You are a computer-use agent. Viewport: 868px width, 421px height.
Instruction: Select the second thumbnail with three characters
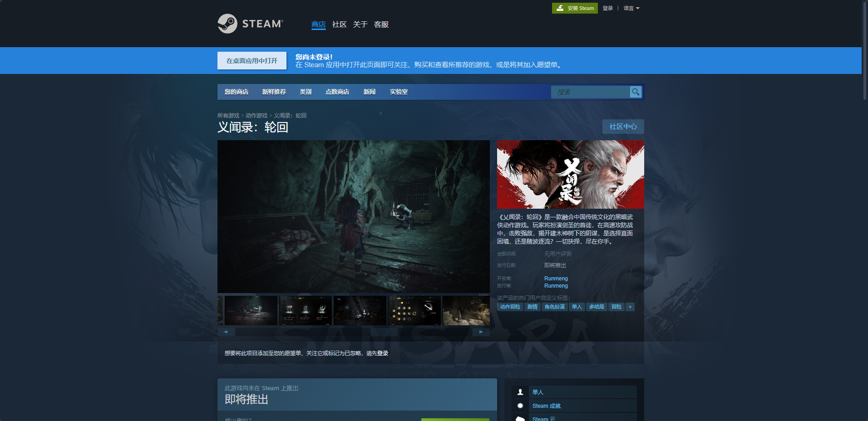click(306, 311)
